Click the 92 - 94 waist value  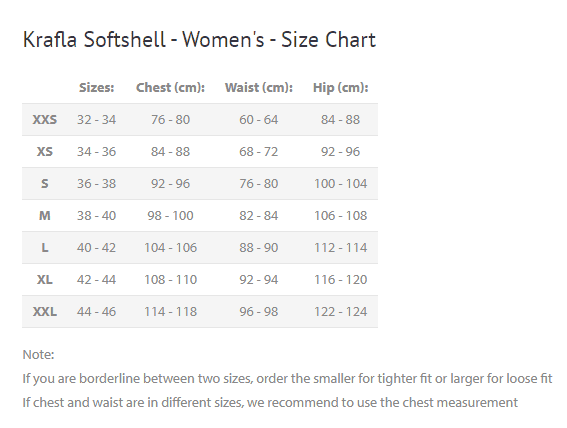(x=259, y=279)
